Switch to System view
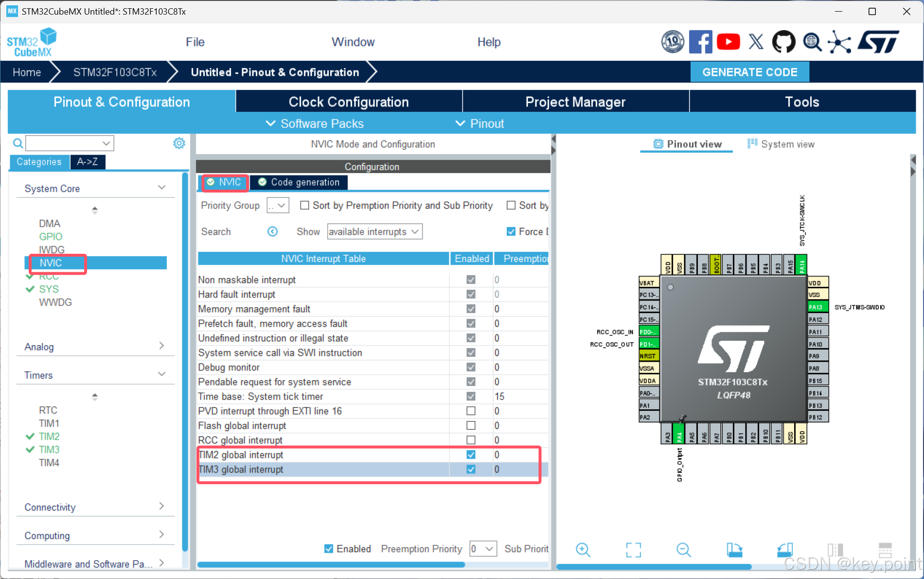 [x=781, y=144]
